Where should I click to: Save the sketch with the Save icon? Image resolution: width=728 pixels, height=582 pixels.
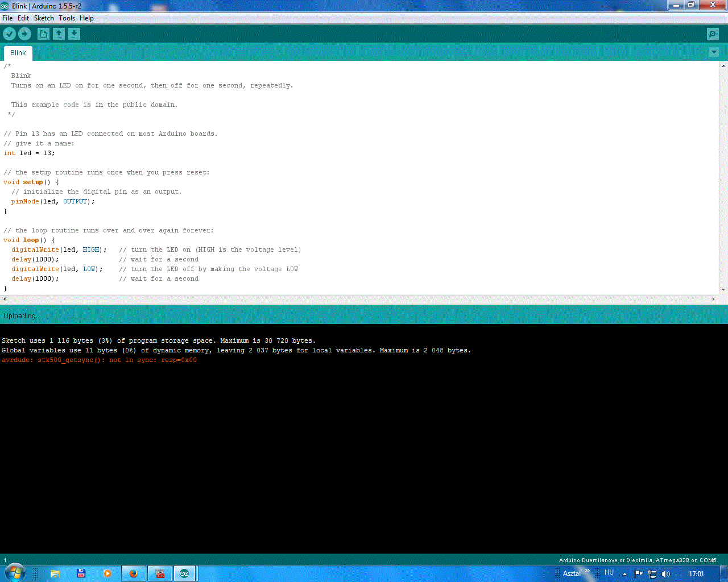point(74,34)
